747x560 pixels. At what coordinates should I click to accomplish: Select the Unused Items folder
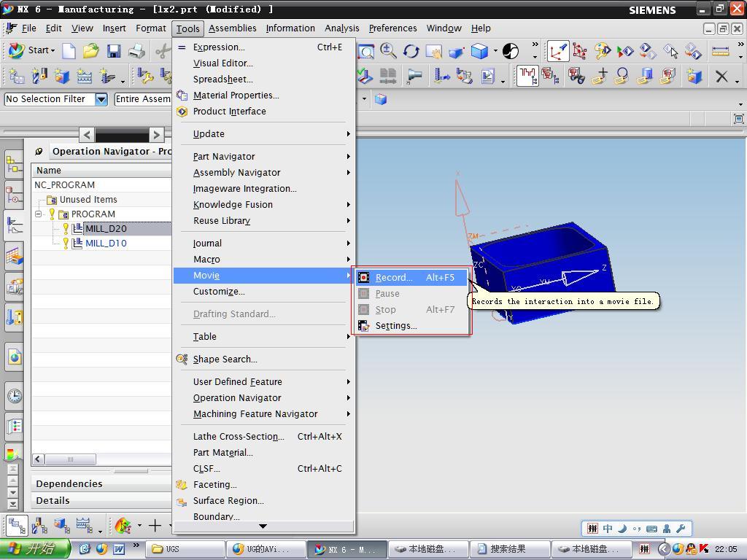click(x=88, y=200)
